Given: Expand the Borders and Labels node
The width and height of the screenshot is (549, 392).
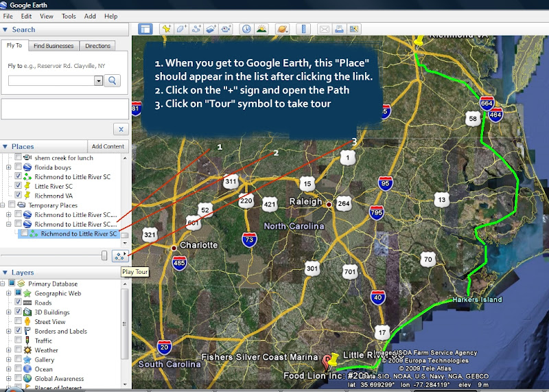Looking at the screenshot, I should (8, 331).
